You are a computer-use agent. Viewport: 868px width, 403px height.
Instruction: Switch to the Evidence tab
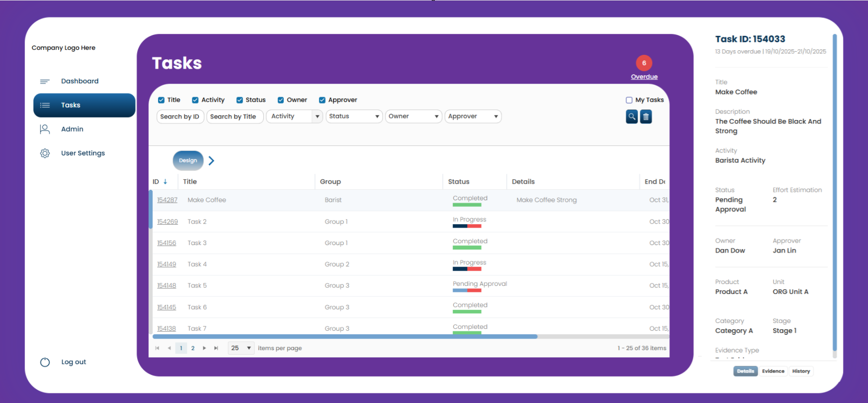point(773,371)
